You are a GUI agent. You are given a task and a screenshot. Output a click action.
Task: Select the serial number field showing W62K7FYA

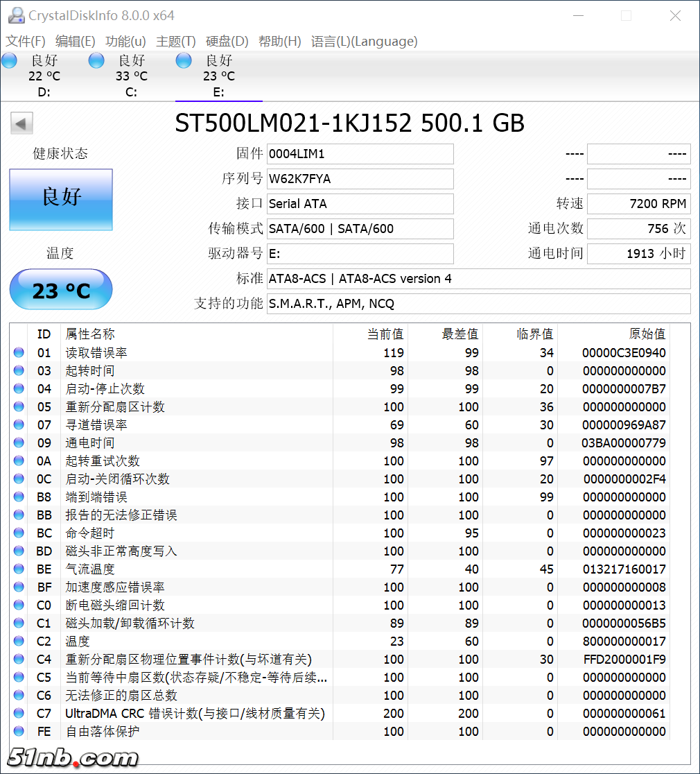(360, 179)
